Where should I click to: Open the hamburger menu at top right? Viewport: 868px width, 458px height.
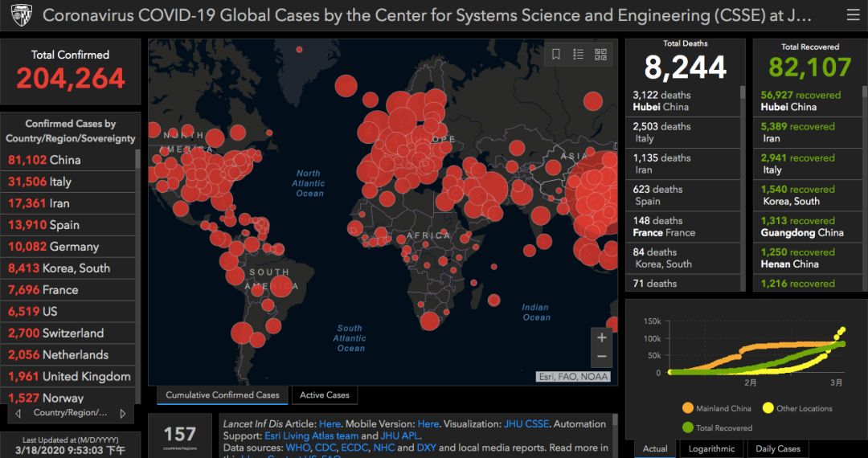click(852, 15)
